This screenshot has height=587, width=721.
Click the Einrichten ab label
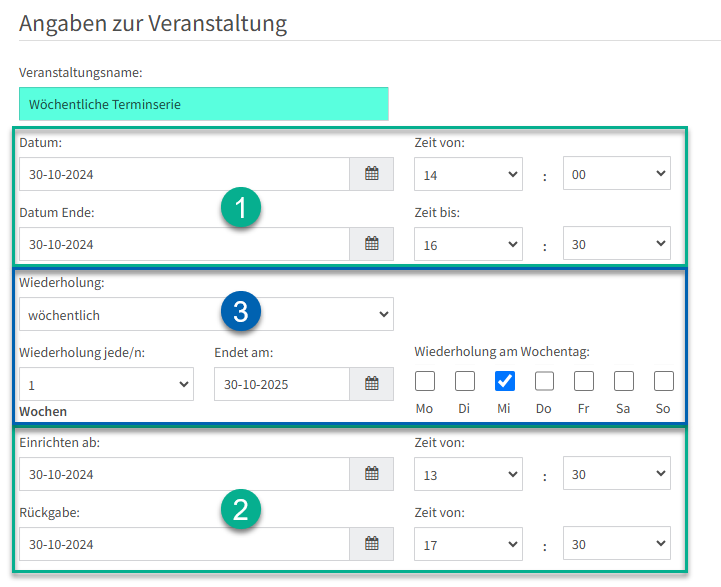point(59,443)
